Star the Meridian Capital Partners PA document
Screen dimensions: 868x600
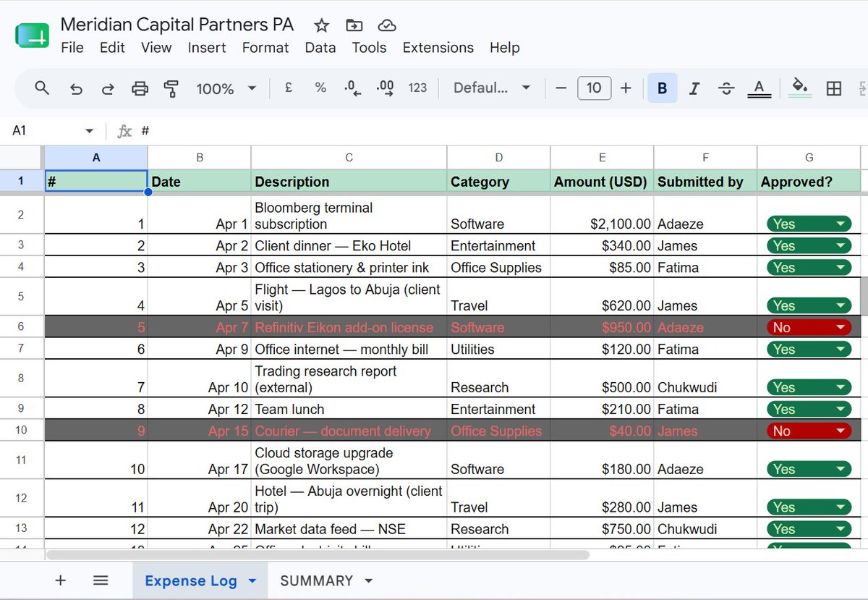click(322, 25)
